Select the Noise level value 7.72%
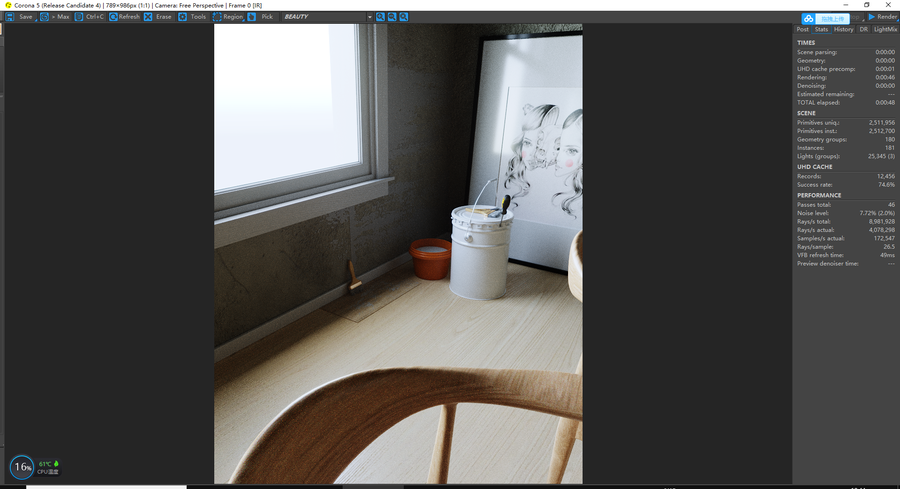This screenshot has width=900, height=489. (877, 213)
